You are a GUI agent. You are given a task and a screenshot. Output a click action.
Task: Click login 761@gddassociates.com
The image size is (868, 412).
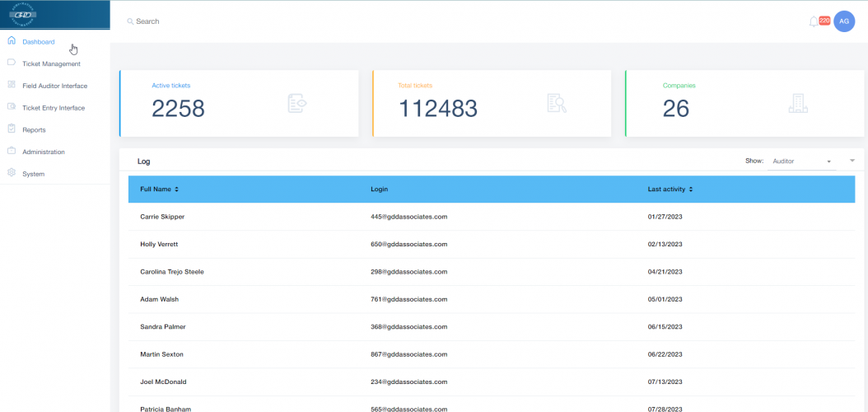point(409,300)
